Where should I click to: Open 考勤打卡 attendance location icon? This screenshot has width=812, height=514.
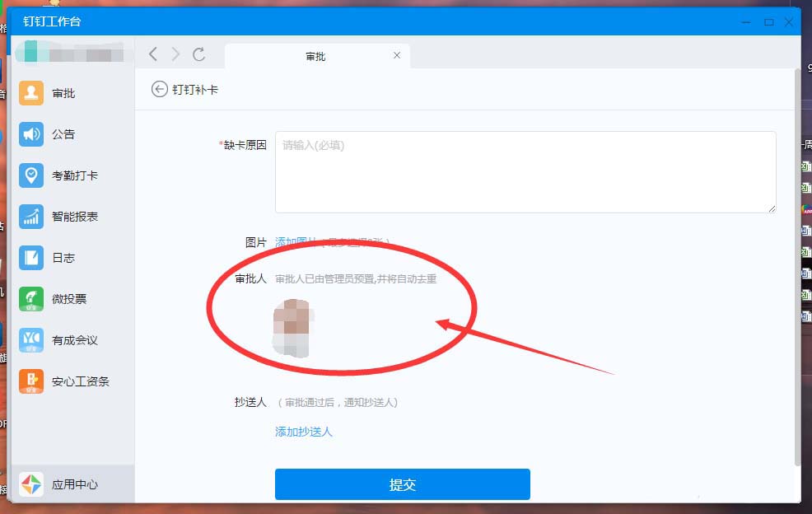(31, 175)
